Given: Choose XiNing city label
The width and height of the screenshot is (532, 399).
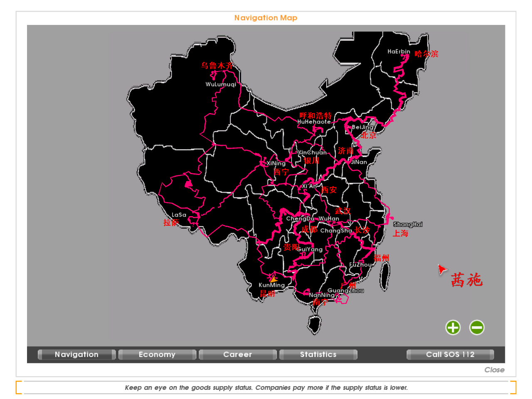Looking at the screenshot, I should coord(276,163).
